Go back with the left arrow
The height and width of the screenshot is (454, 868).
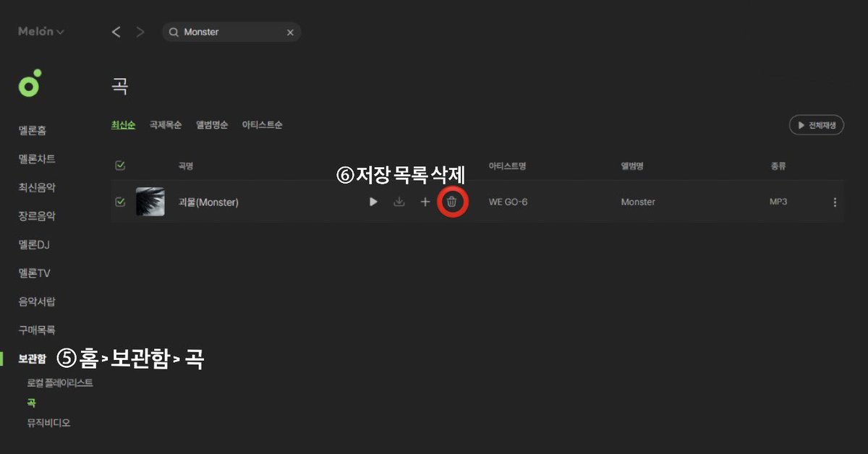[x=116, y=32]
